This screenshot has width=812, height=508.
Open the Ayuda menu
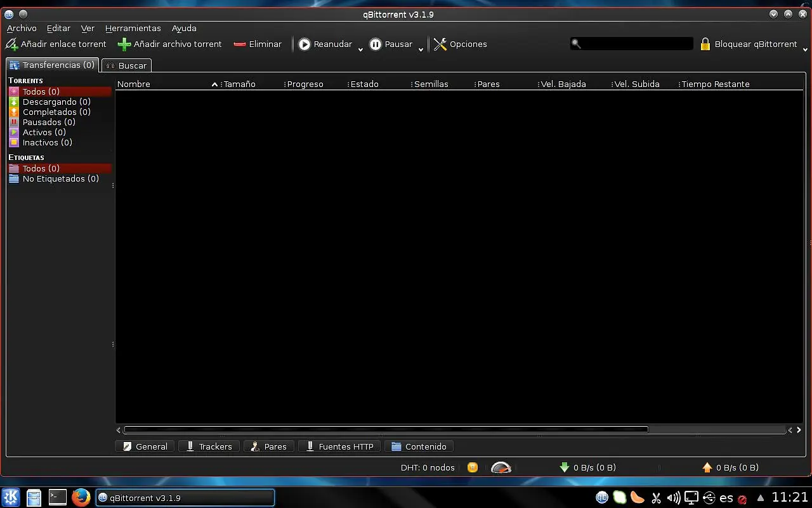184,29
